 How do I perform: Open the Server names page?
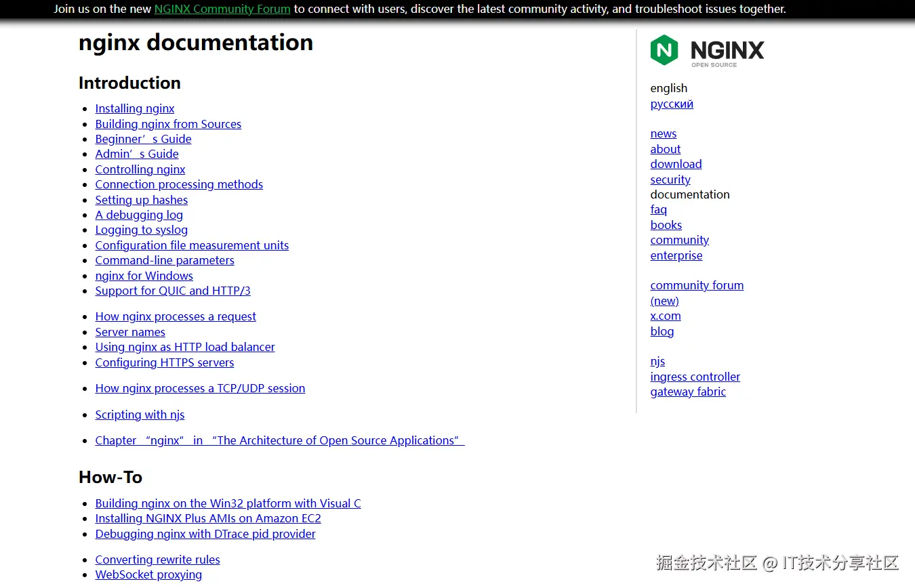coord(130,332)
